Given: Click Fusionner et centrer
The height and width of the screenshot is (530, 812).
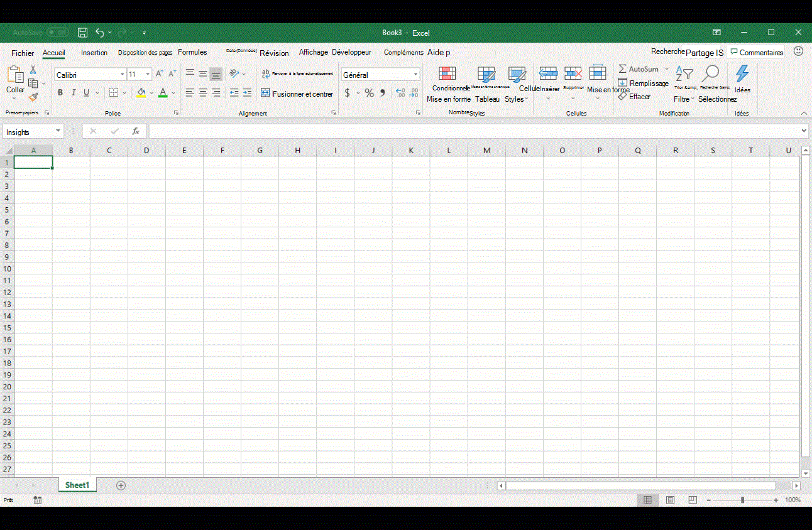Looking at the screenshot, I should coord(297,94).
